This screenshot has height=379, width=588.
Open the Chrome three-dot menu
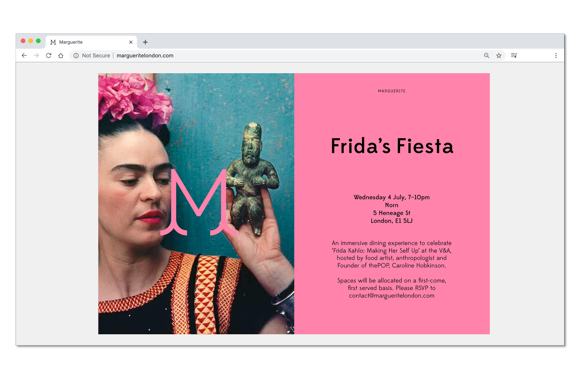[x=555, y=55]
